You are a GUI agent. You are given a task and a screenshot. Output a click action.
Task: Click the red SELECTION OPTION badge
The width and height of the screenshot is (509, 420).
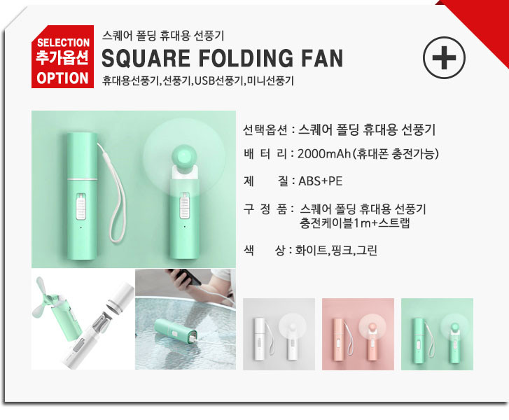coord(62,57)
